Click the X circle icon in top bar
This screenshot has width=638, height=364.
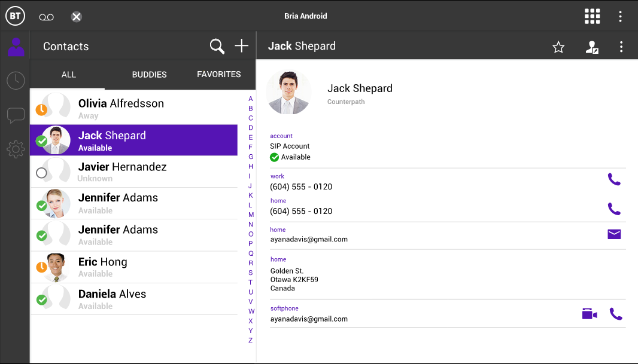(76, 17)
